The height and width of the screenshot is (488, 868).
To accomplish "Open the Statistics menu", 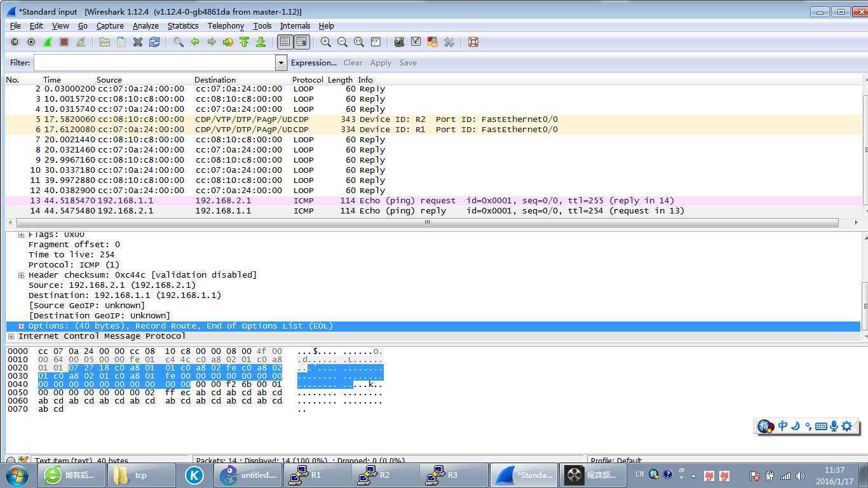I will point(183,26).
